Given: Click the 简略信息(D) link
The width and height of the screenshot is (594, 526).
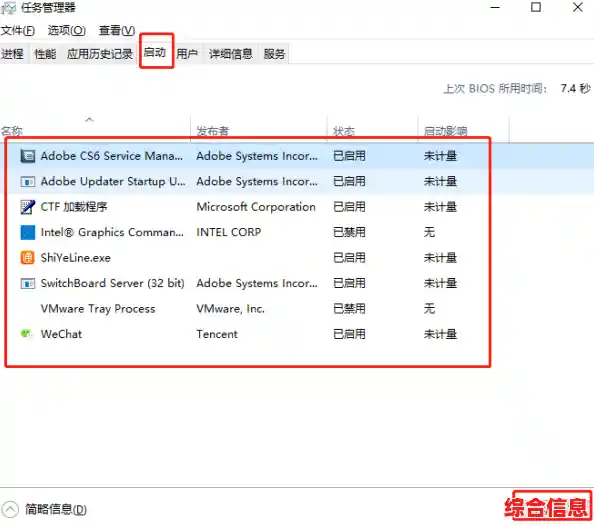Looking at the screenshot, I should tap(56, 509).
